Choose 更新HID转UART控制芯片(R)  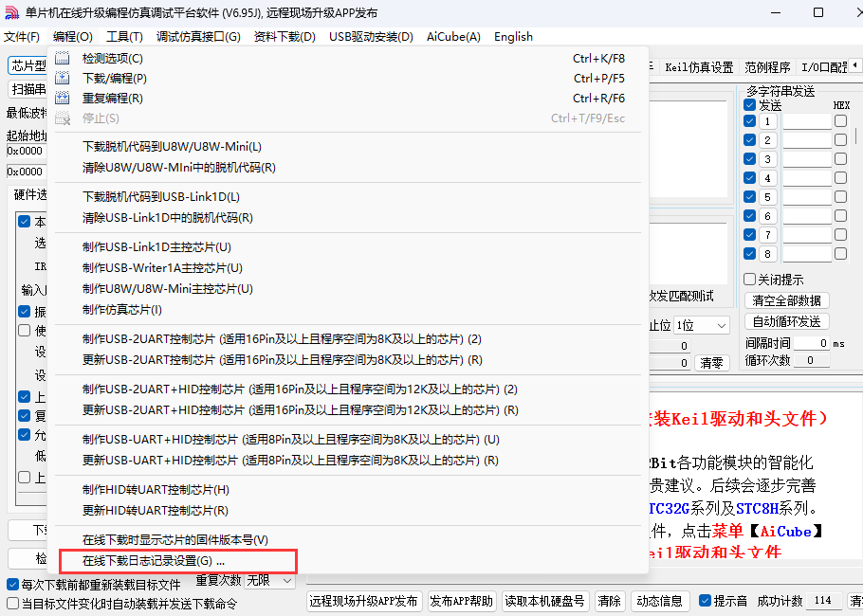348,511
